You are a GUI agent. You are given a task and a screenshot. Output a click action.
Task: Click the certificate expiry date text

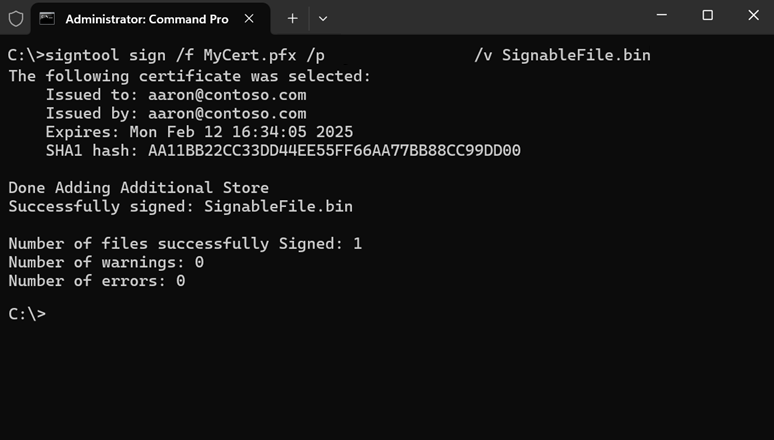(x=240, y=132)
